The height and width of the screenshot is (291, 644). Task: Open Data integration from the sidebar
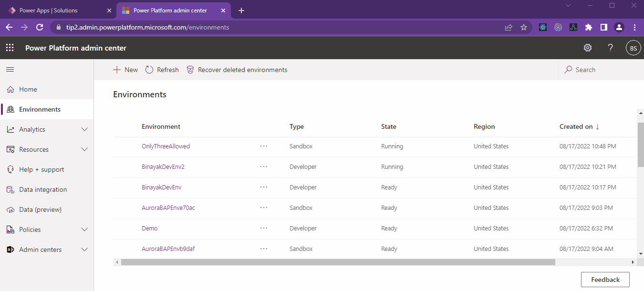point(42,189)
